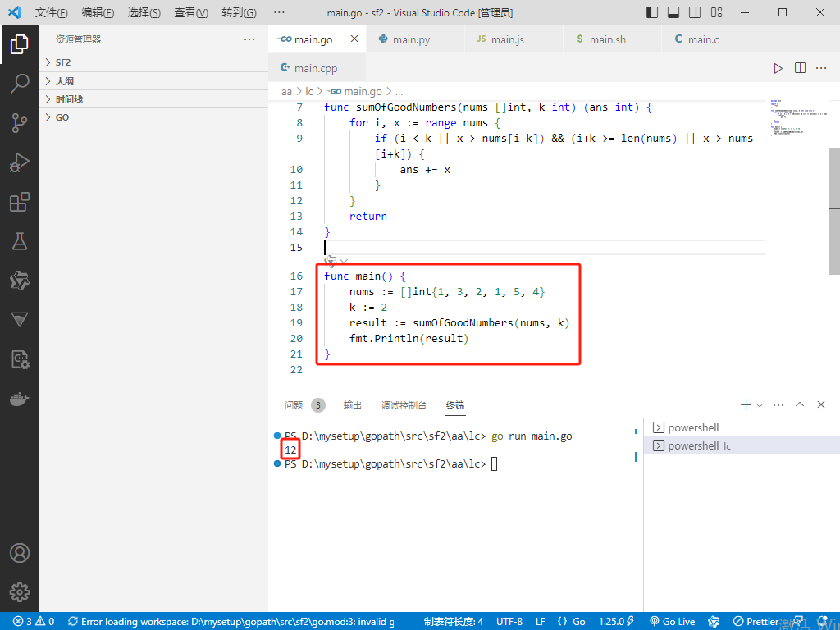Open the 问题 problems panel tab
The image size is (840, 630).
click(304, 405)
